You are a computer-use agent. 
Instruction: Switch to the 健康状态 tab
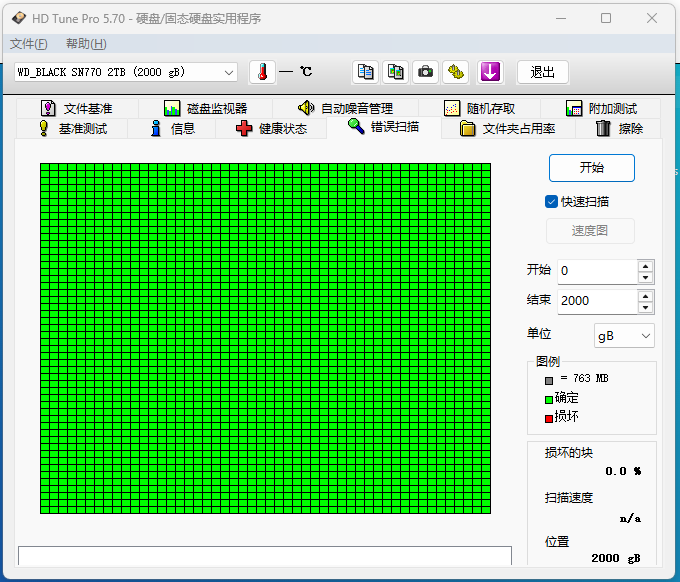271,128
